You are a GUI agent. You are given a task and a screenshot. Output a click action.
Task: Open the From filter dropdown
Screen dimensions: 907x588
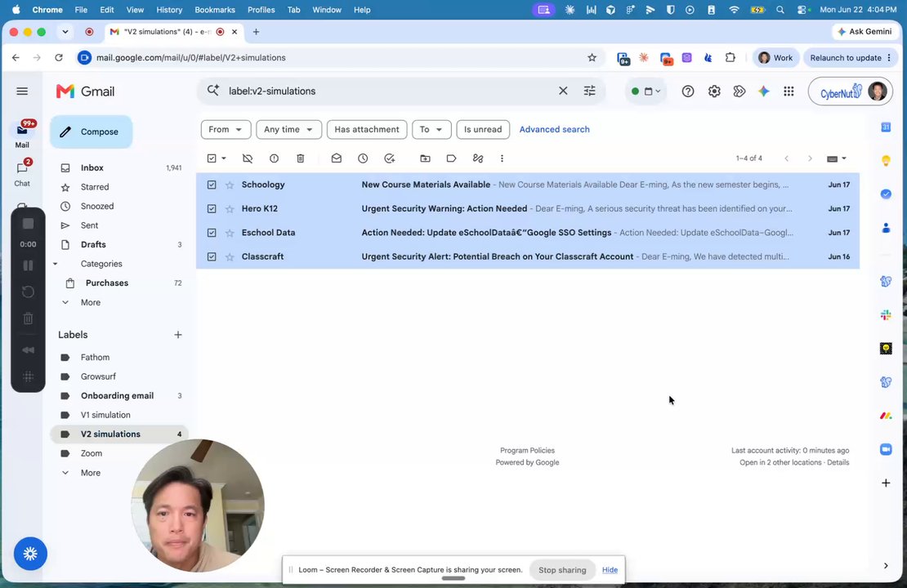click(x=226, y=130)
